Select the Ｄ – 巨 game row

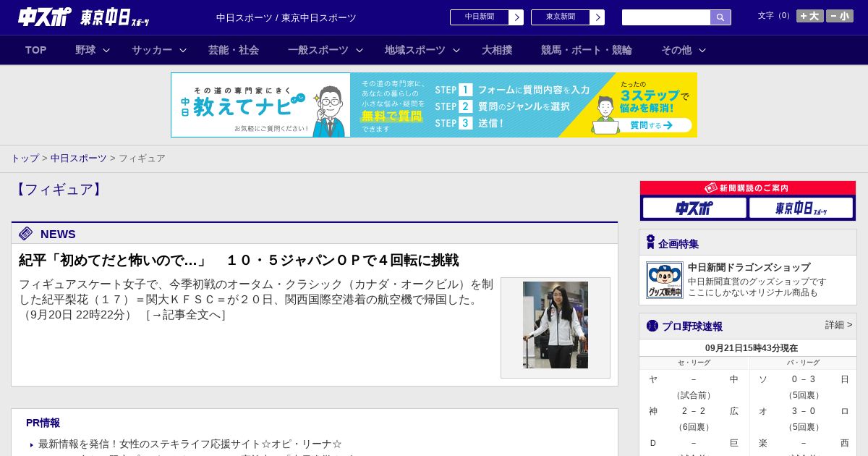coord(694,443)
